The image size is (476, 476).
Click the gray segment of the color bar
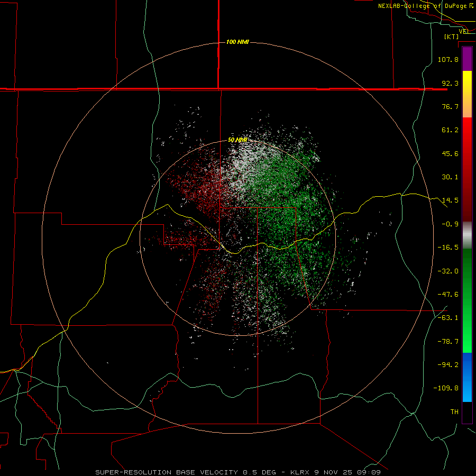(x=467, y=235)
